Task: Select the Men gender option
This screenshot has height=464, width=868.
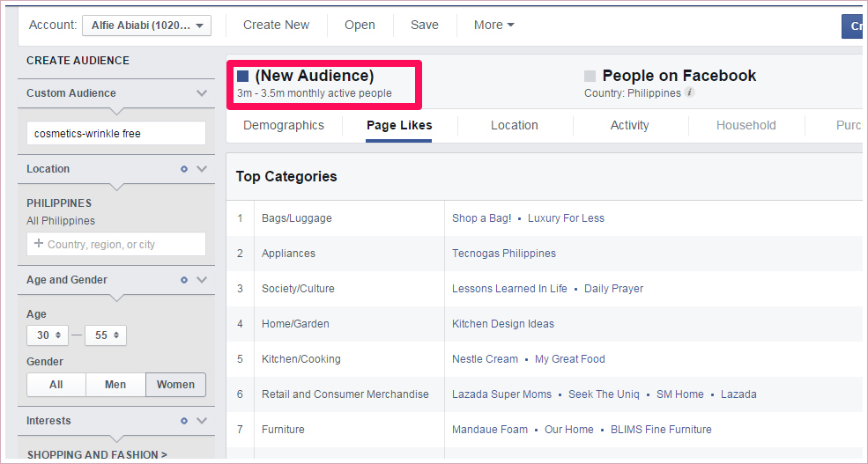Action: click(x=115, y=385)
